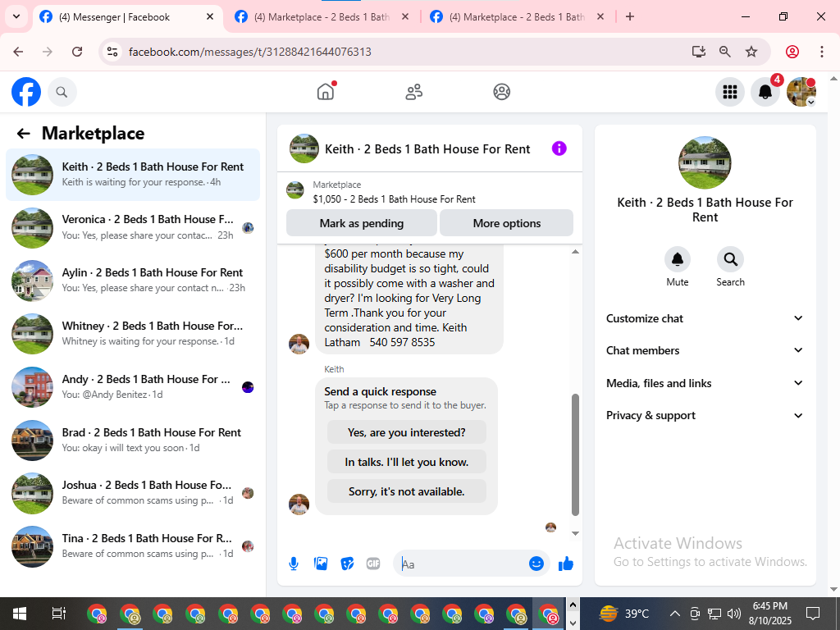This screenshot has height=630, width=840.
Task: Open Task View on taskbar
Action: pyautogui.click(x=58, y=614)
